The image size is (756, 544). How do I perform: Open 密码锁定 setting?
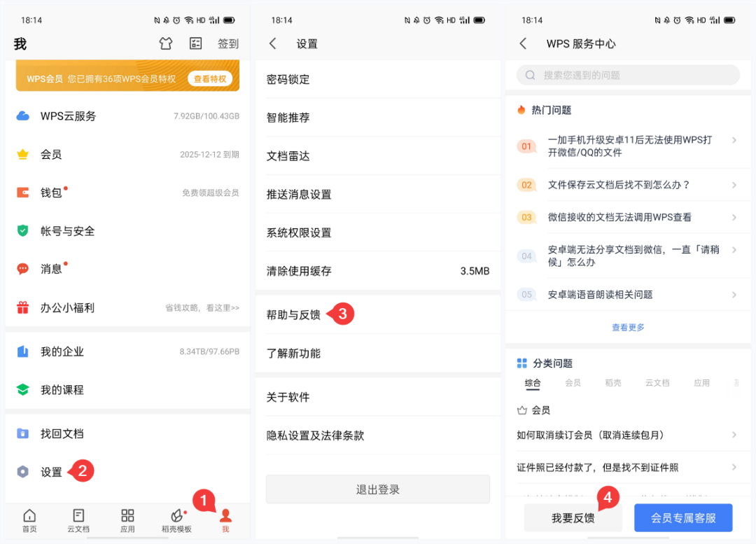pyautogui.click(x=378, y=79)
